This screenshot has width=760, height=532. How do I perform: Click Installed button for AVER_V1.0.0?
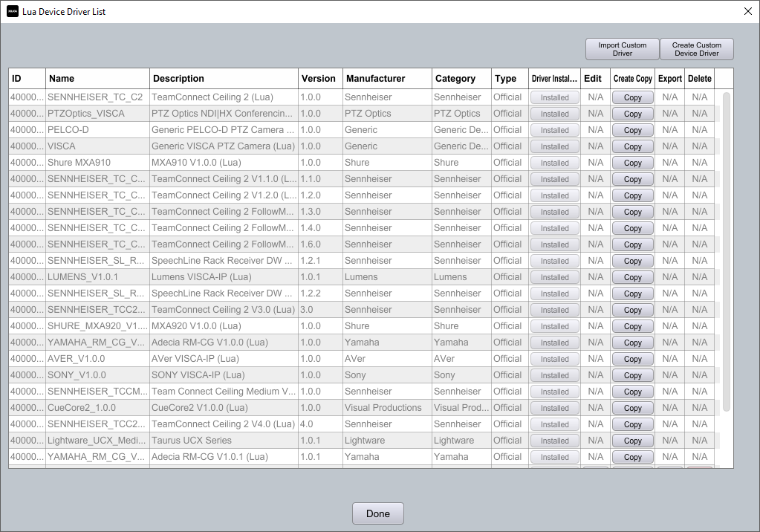click(554, 360)
